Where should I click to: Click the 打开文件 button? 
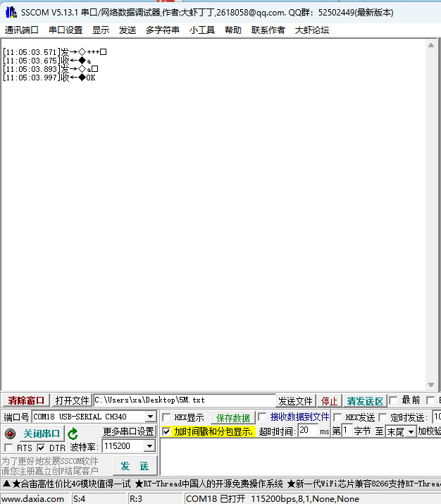[72, 400]
